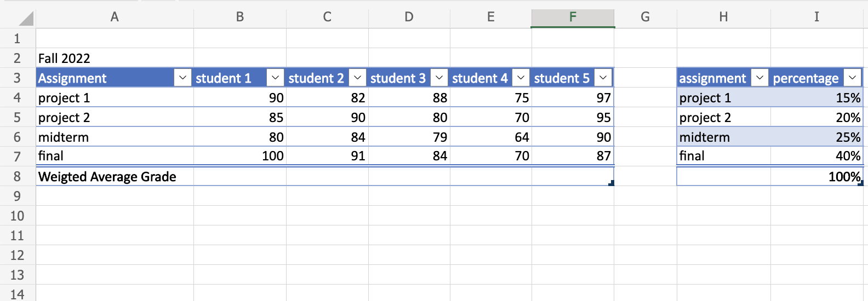
Task: Click 'final' in the grades table
Action: [115, 156]
